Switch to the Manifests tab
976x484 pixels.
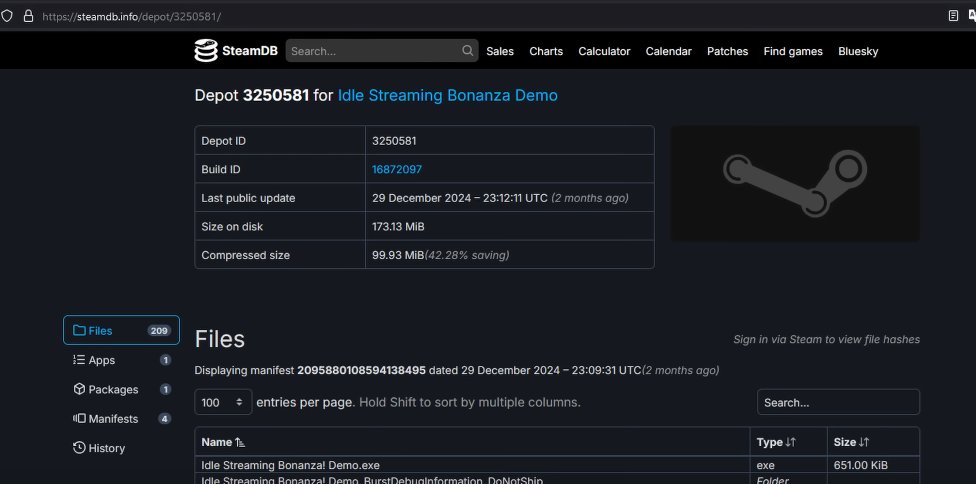[121, 419]
